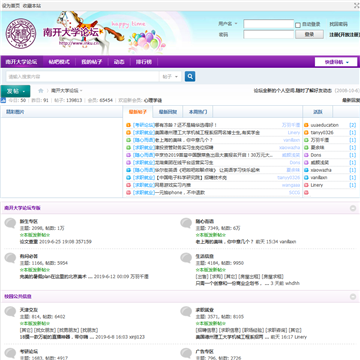Collapse the 南开大学论坛专版 section

tap(353, 208)
